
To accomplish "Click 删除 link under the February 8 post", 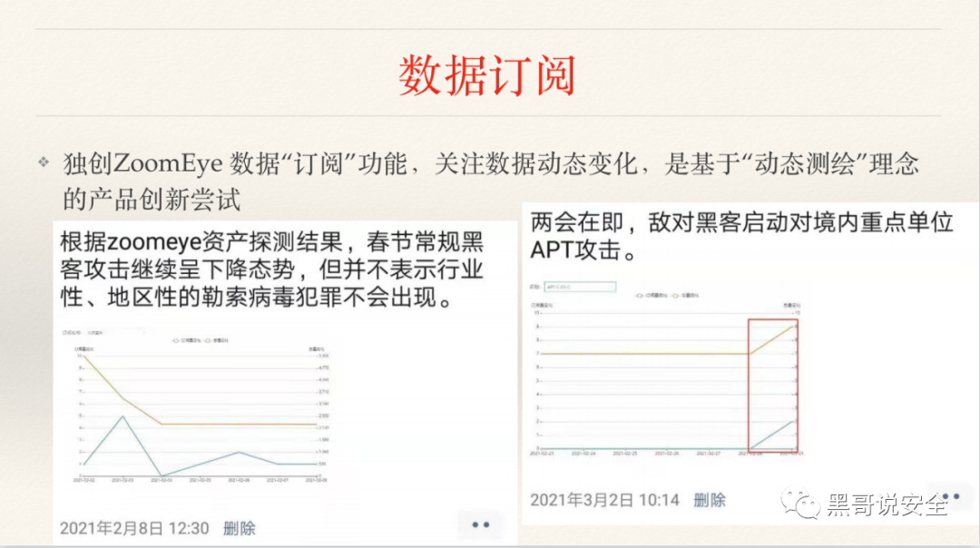I will [240, 529].
